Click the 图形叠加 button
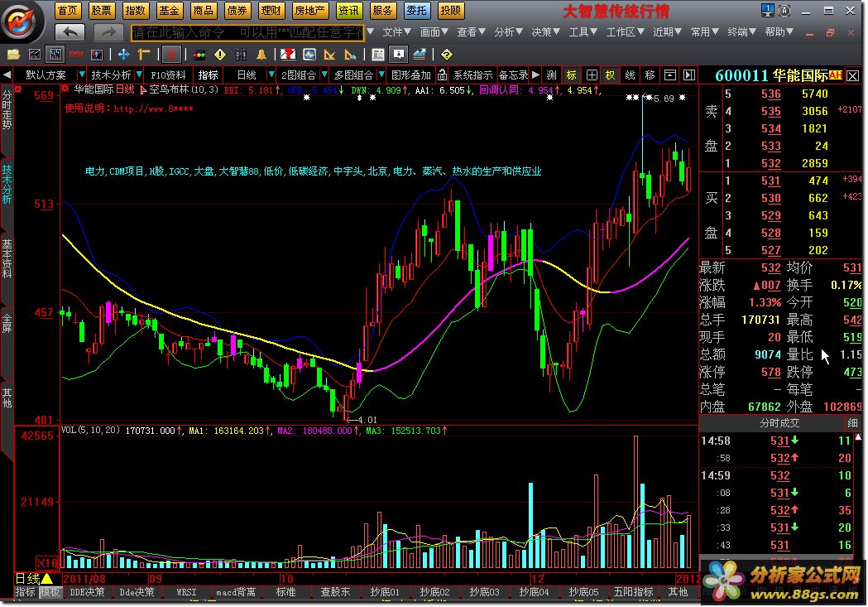The image size is (868, 607). (x=410, y=75)
